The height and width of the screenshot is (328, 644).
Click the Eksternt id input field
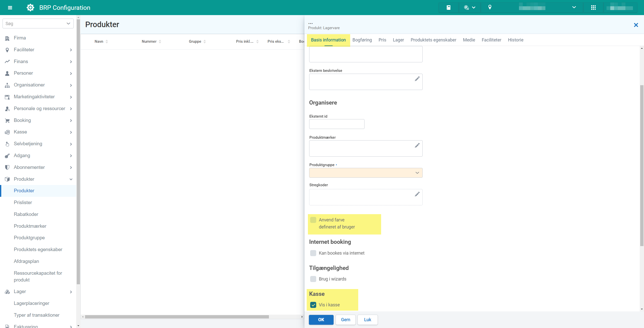[x=337, y=124]
